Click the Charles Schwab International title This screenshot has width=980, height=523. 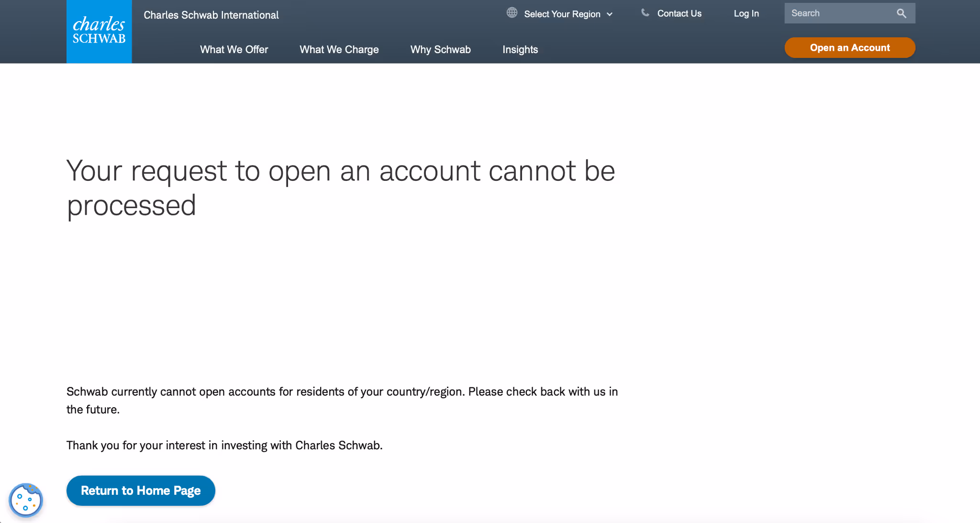point(211,15)
